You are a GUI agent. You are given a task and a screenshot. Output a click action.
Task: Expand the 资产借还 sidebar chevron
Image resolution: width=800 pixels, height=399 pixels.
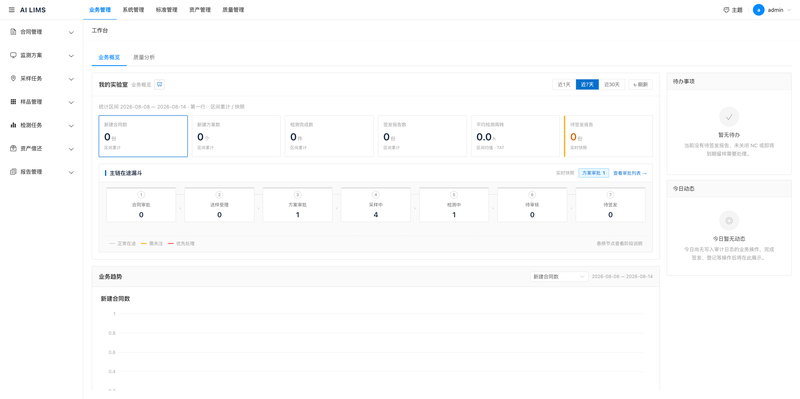pos(71,149)
